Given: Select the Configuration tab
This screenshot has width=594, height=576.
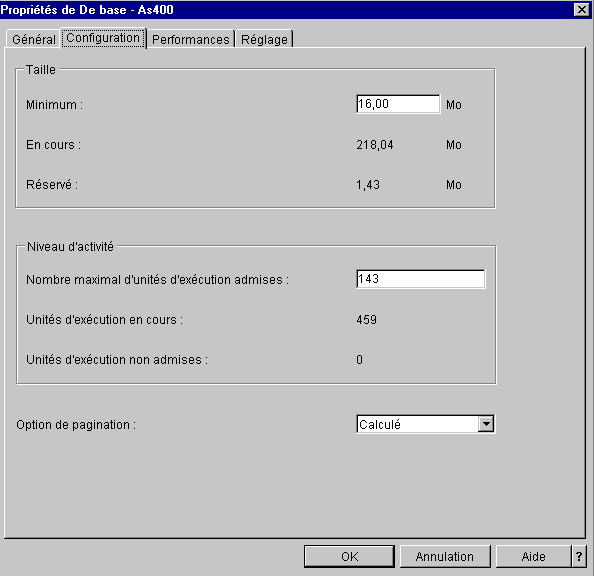Looking at the screenshot, I should pos(103,38).
